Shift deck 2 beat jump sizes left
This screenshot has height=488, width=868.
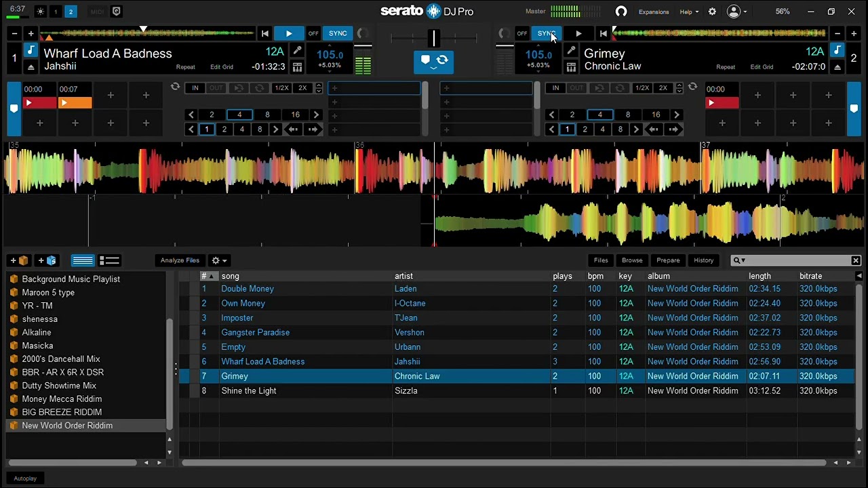coord(551,129)
